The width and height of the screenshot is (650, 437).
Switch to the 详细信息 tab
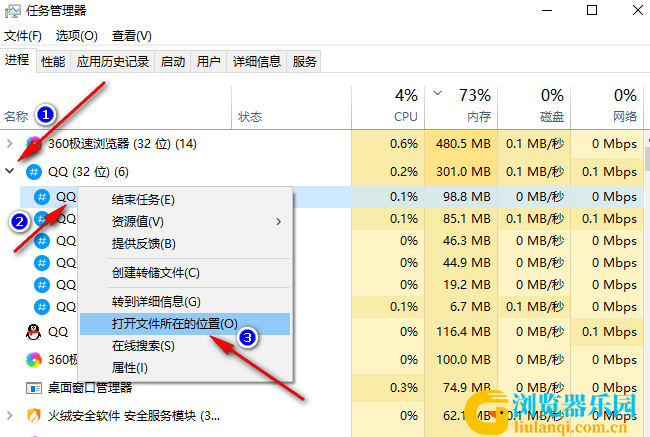click(x=257, y=62)
